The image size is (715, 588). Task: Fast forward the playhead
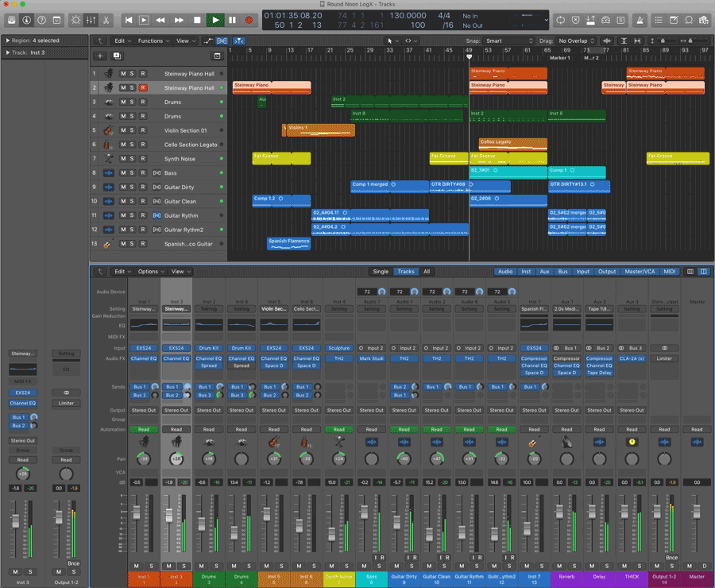(x=180, y=20)
